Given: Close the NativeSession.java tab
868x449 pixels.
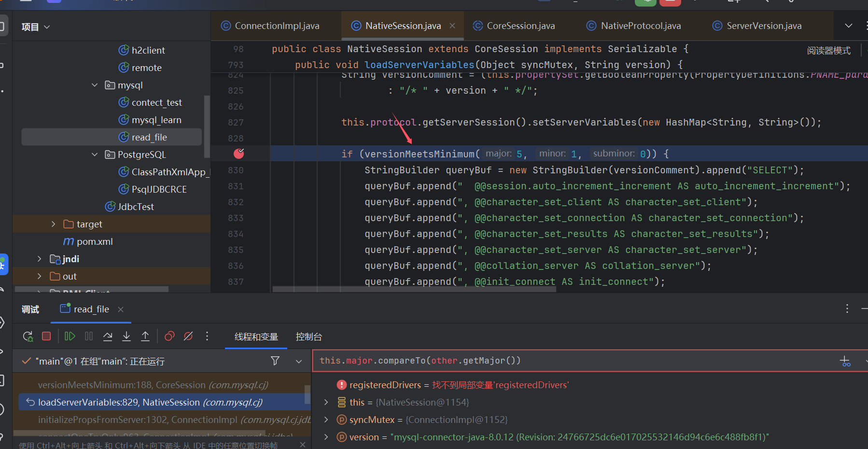Looking at the screenshot, I should (x=452, y=26).
